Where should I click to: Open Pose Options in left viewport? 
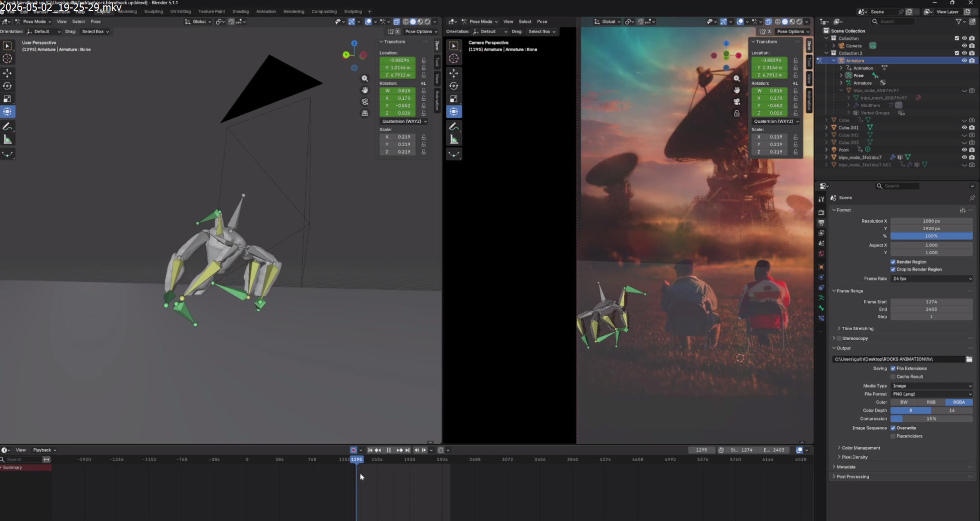(x=421, y=31)
